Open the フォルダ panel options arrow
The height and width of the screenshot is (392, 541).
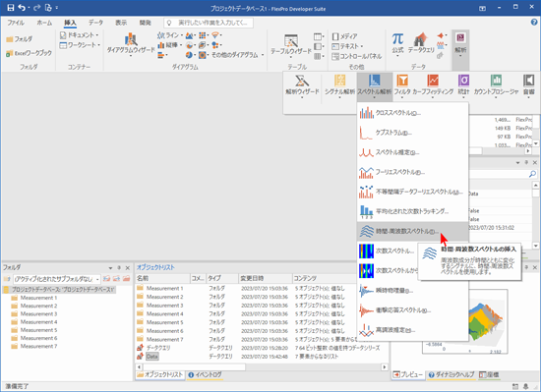point(110,267)
